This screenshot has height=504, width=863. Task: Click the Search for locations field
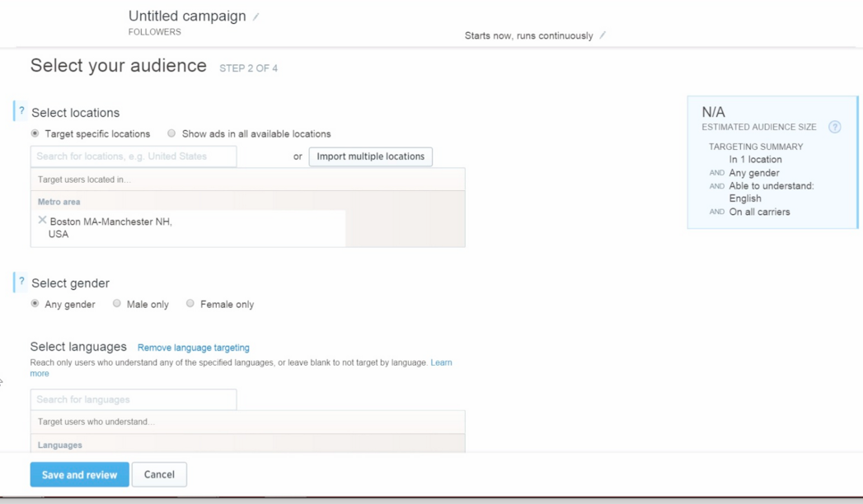(x=134, y=156)
